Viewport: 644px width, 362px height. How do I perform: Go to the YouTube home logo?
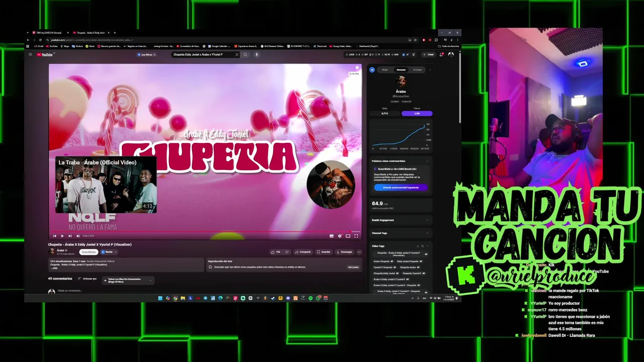pyautogui.click(x=44, y=54)
